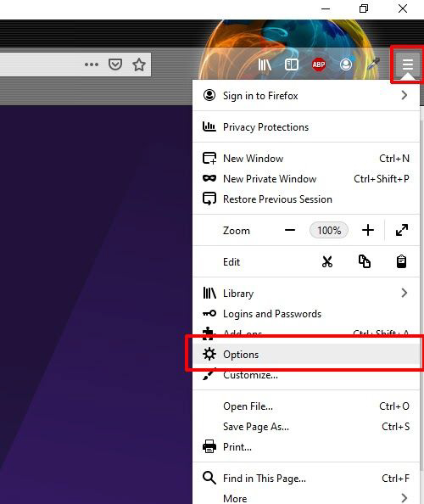Click Print... menu item
The width and height of the screenshot is (424, 504).
point(306,447)
